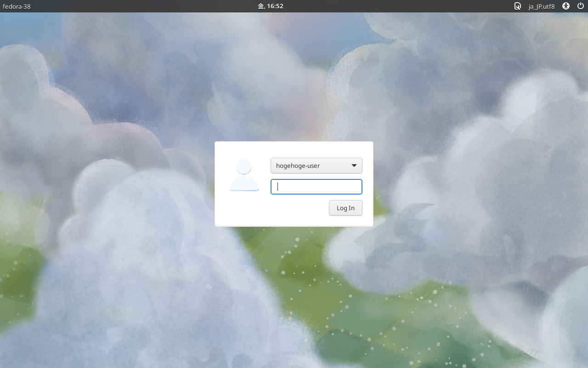Open the ja_JP.utf8 language selector
Screen dimensions: 588x368
coord(542,6)
